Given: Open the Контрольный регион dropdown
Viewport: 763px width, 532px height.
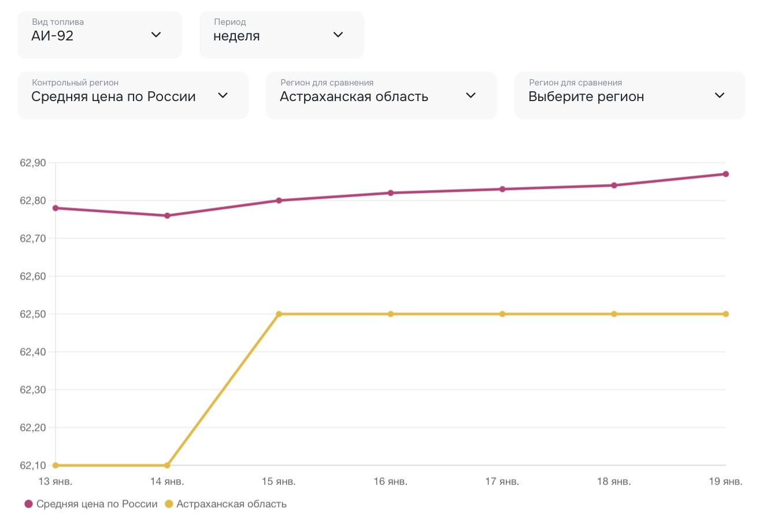Looking at the screenshot, I should 132,95.
